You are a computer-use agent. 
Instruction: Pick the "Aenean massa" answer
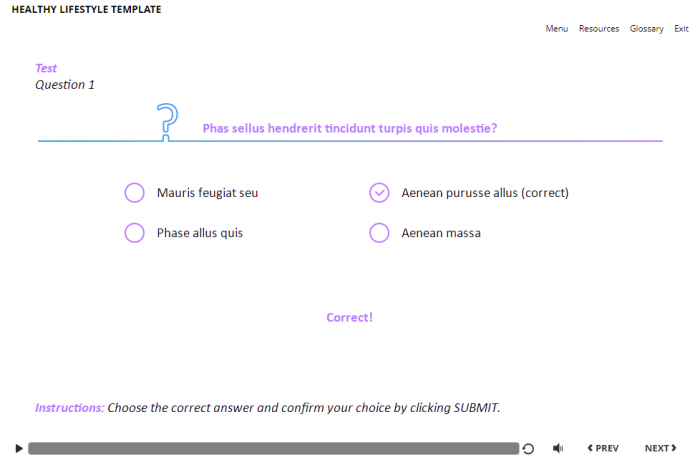tap(379, 233)
